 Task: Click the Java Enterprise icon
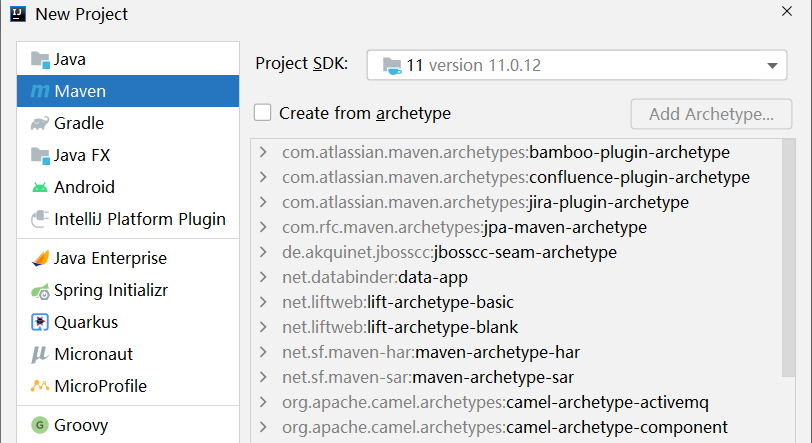tap(40, 258)
